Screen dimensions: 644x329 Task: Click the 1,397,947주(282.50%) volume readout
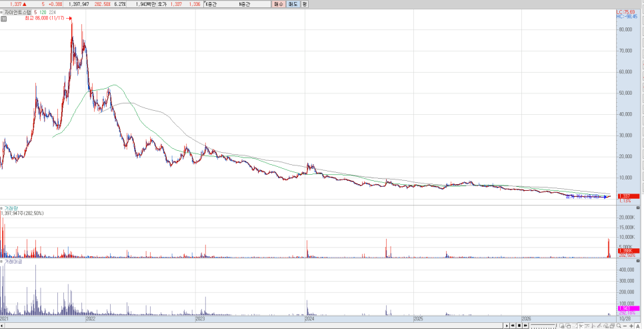(x=23, y=214)
